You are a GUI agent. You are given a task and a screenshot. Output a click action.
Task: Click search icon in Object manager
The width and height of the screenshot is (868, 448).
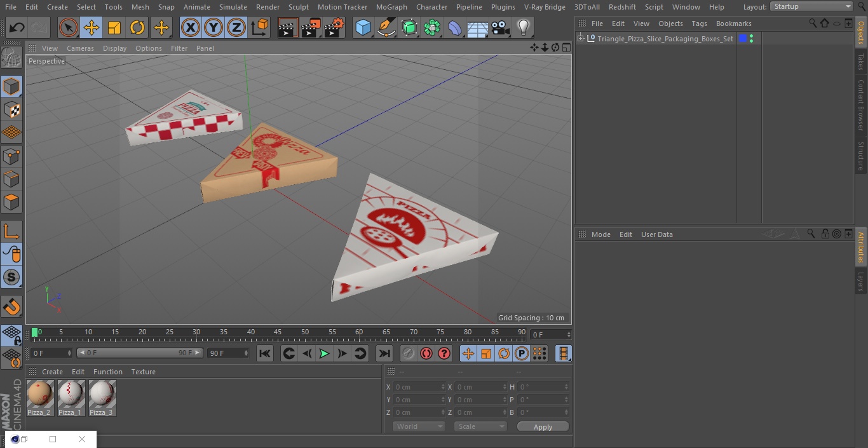[x=813, y=23]
